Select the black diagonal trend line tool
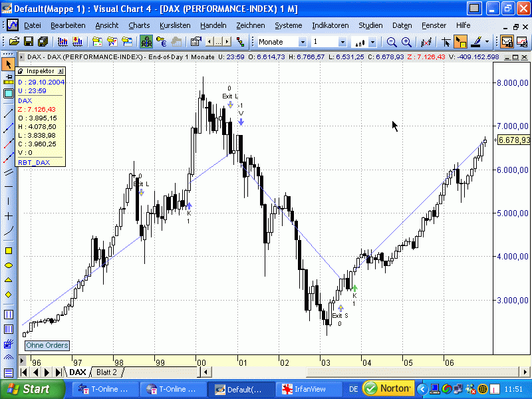 point(9,113)
